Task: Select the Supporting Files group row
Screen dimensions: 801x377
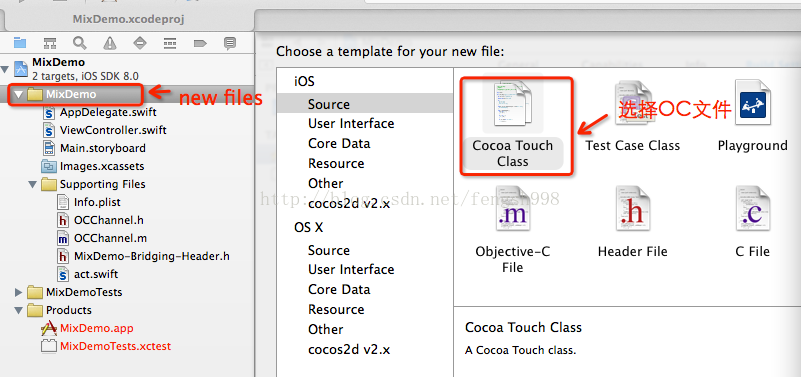Action: [x=127, y=184]
